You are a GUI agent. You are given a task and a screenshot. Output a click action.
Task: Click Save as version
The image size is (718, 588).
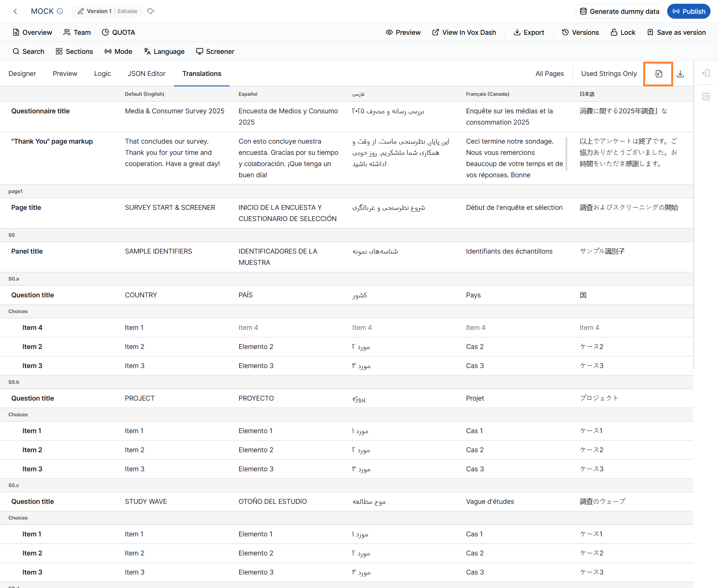click(x=676, y=32)
